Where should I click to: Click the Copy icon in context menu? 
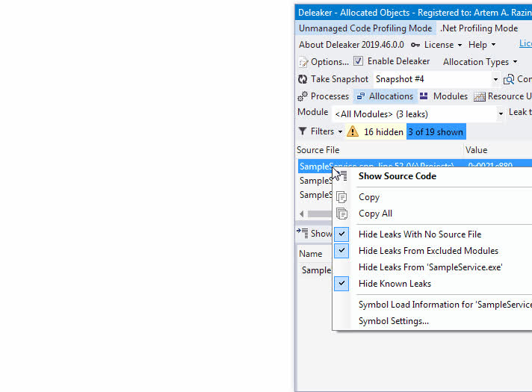[x=341, y=197]
